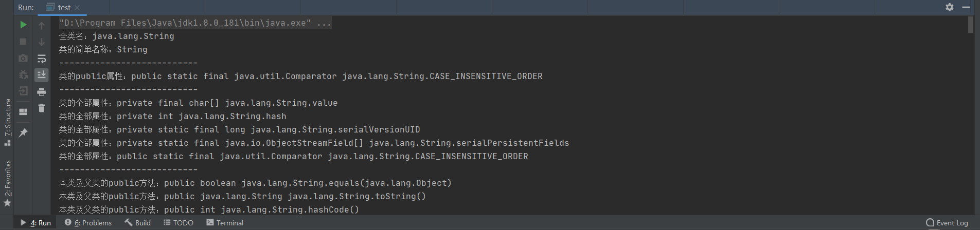Screen dimensions: 980x230
Task: Open the Event Log
Action: pyautogui.click(x=947, y=223)
